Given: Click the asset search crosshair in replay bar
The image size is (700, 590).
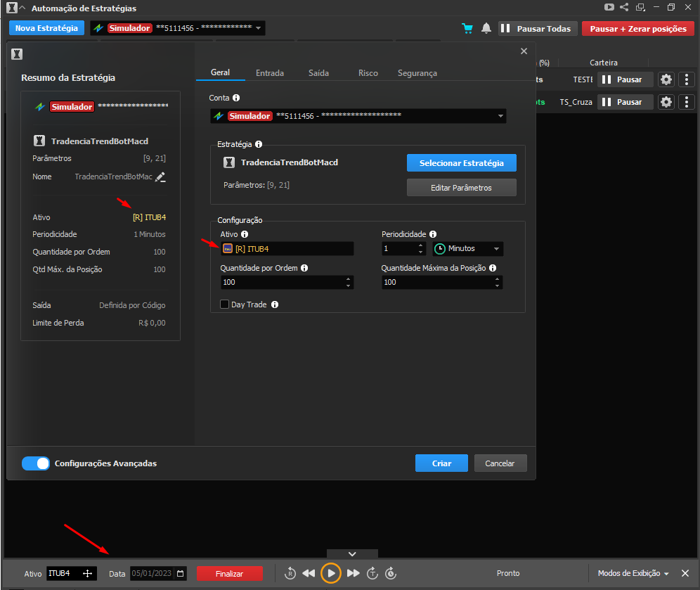Looking at the screenshot, I should click(87, 574).
